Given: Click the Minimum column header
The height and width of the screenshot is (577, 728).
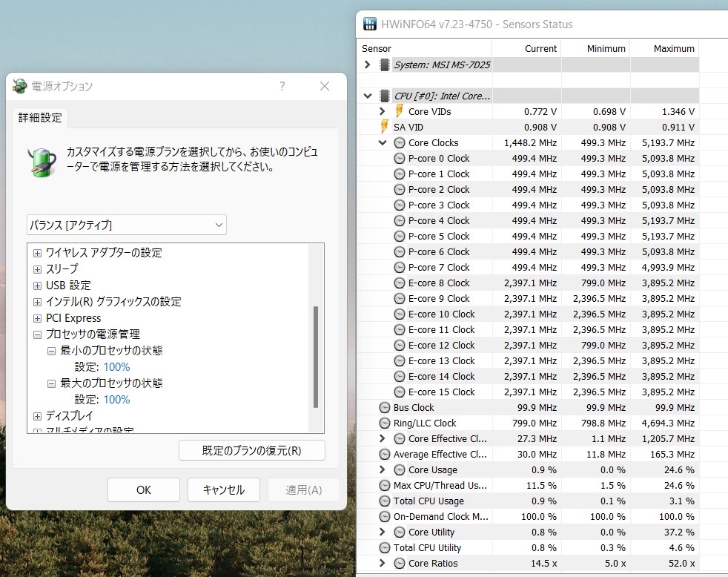Looking at the screenshot, I should 596,48.
